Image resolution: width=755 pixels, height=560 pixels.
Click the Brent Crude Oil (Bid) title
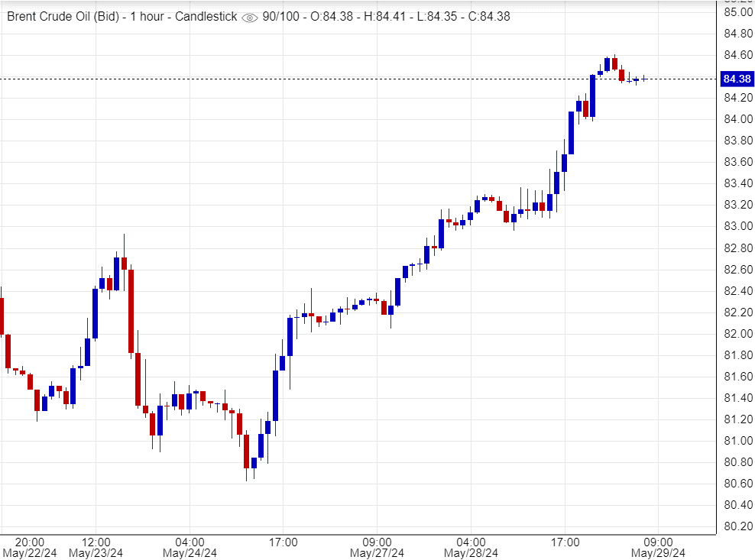tap(63, 16)
